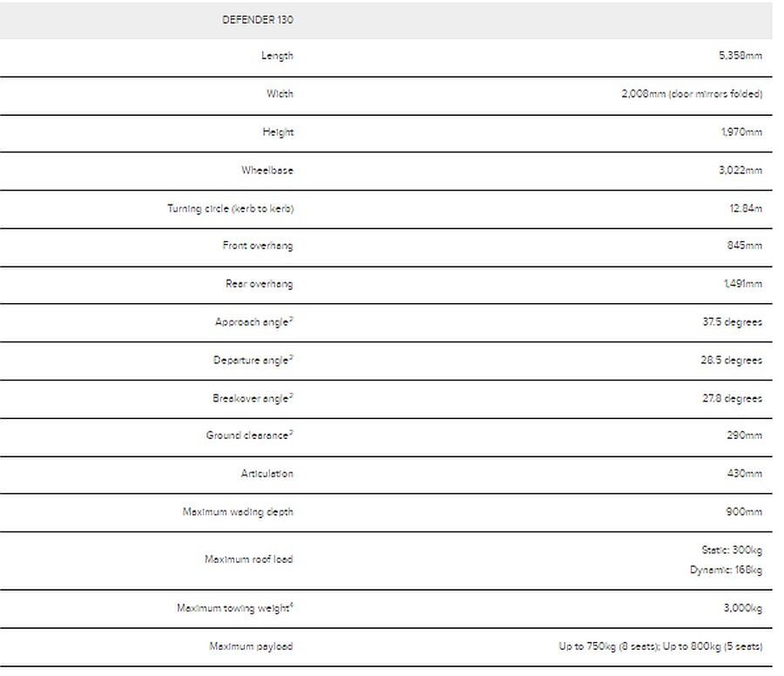Click the Width row label

(280, 94)
